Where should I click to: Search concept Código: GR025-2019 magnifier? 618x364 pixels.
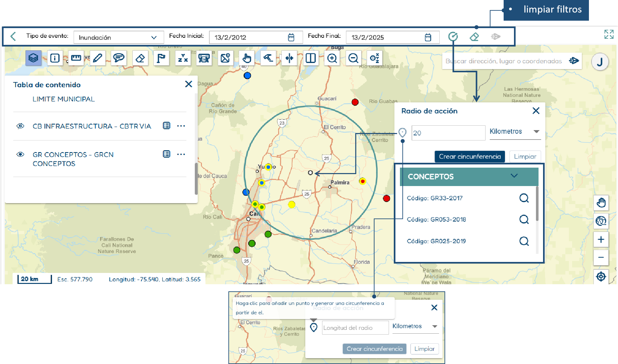point(524,241)
